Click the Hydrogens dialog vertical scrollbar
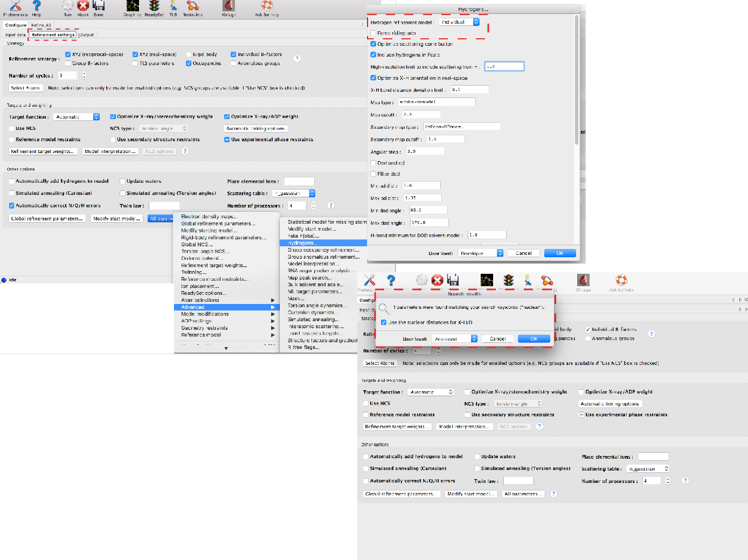748x560 pixels. (577, 81)
